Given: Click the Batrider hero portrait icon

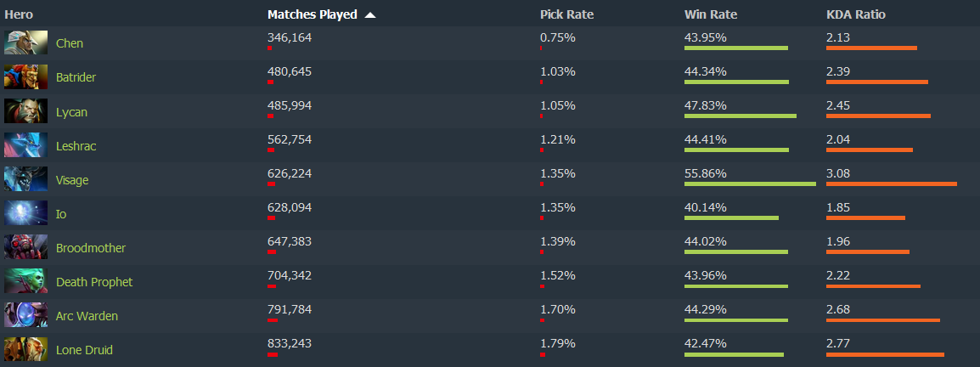Looking at the screenshot, I should [25, 77].
